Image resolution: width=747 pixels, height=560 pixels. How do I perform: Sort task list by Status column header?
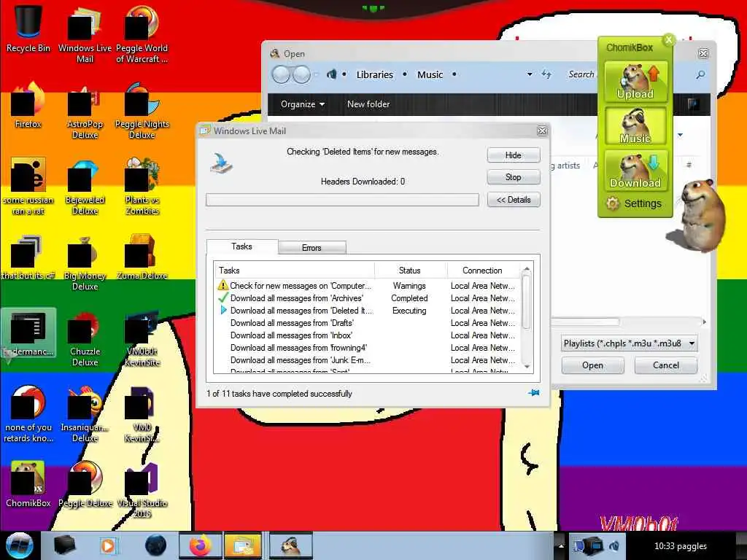(410, 271)
